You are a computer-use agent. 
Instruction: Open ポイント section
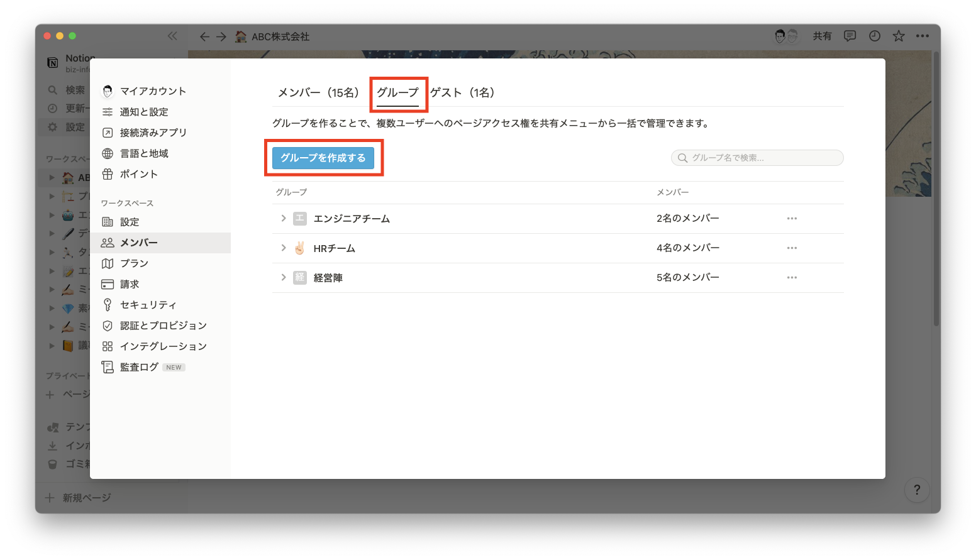[160, 174]
